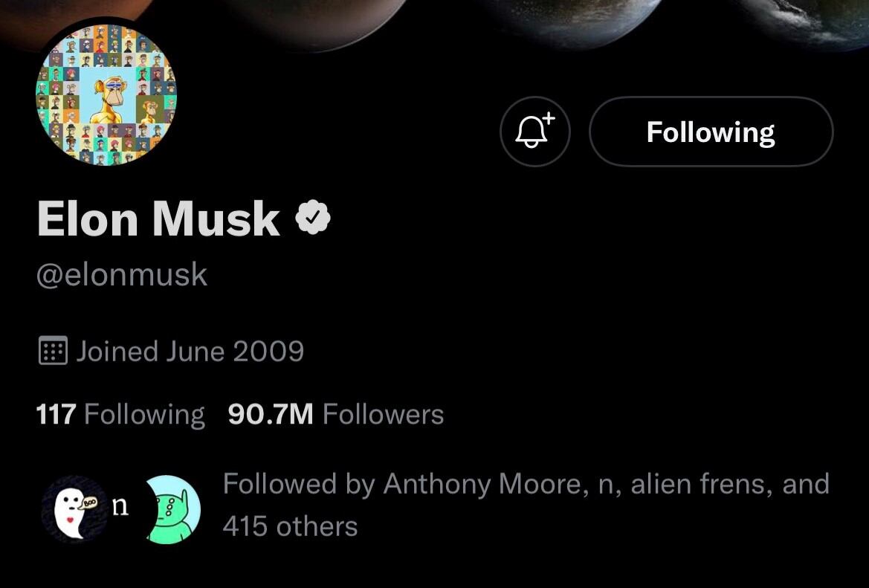869x588 pixels.
Task: Click the Joined June 2009 text
Action: [190, 351]
